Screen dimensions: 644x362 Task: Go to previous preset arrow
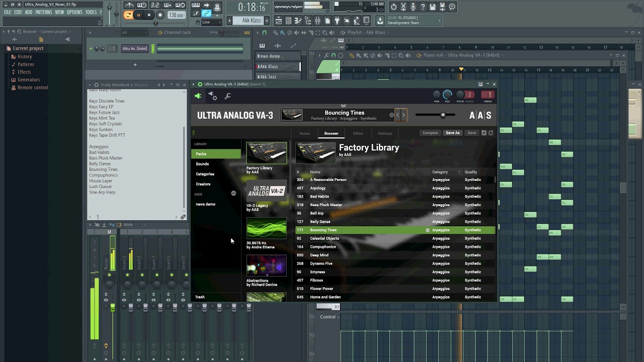click(397, 115)
